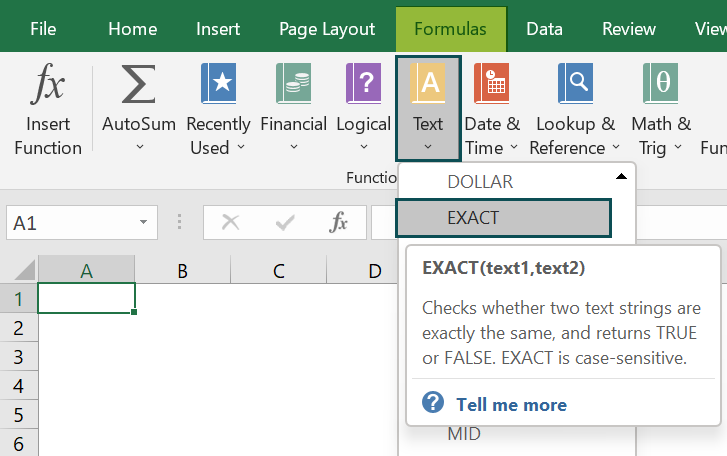Expand the AutoSum dropdown arrow
727x456 pixels.
[x=140, y=147]
